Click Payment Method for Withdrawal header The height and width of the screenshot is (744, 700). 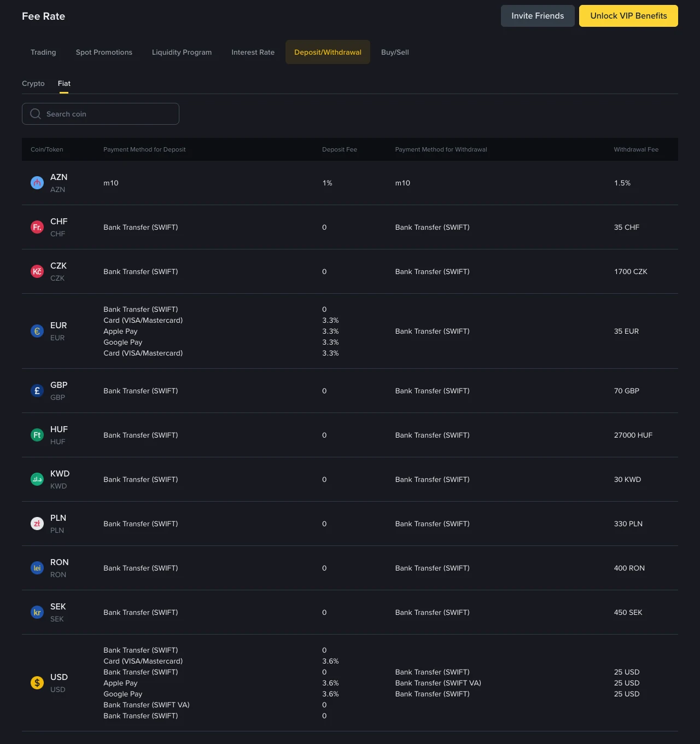441,149
